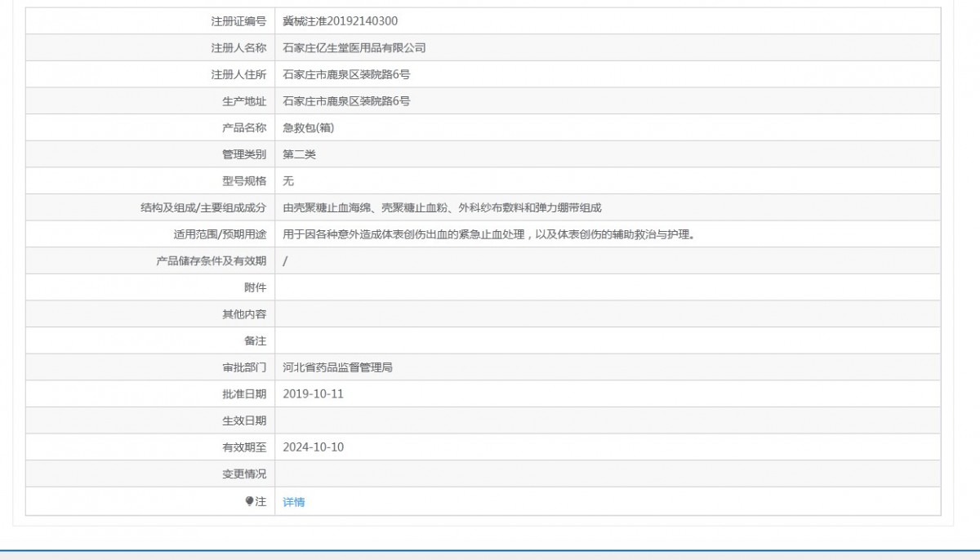
Task: Click management category value 第二类
Action: [299, 154]
